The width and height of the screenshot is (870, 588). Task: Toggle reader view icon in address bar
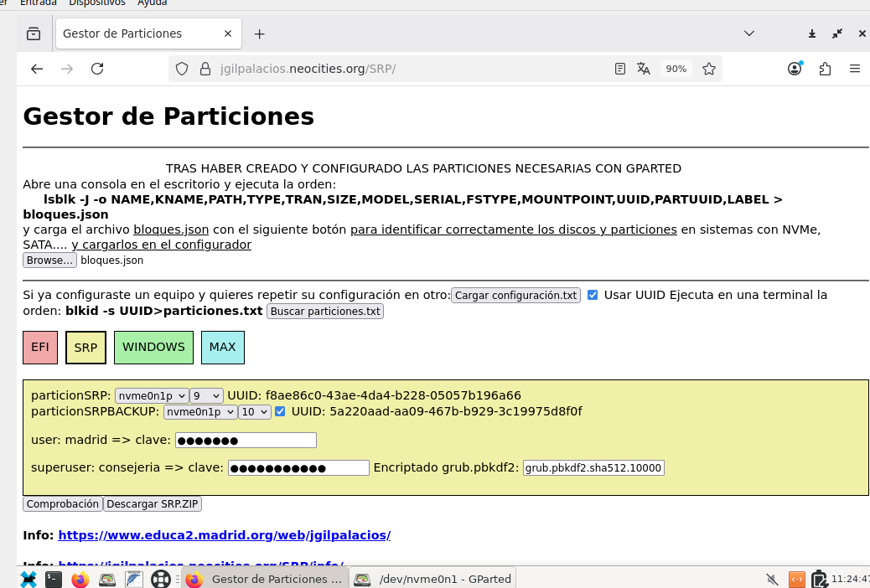(620, 69)
